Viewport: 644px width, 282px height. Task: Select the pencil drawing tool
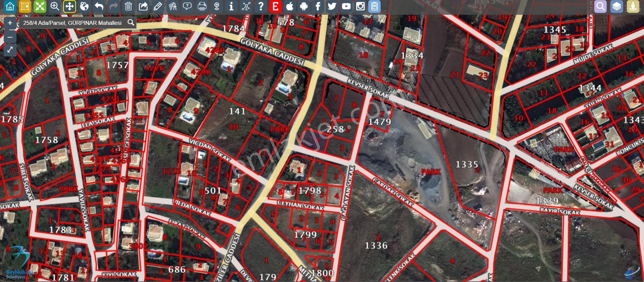coord(158,6)
